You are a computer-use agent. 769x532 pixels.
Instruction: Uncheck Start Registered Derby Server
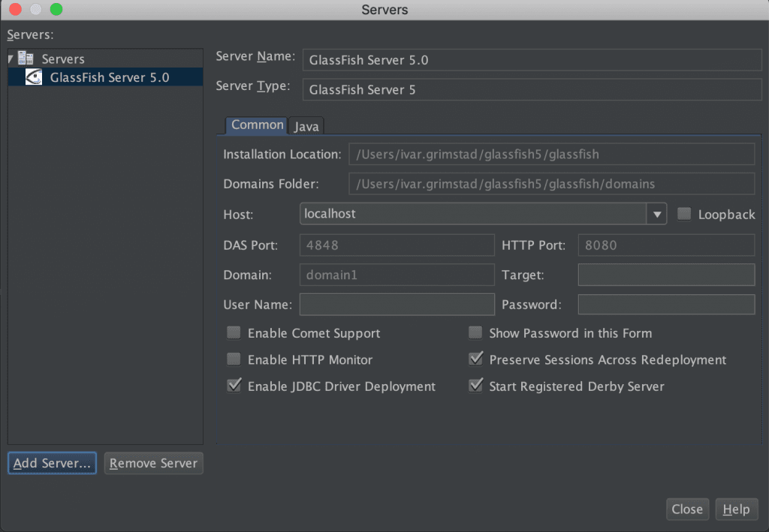[475, 386]
